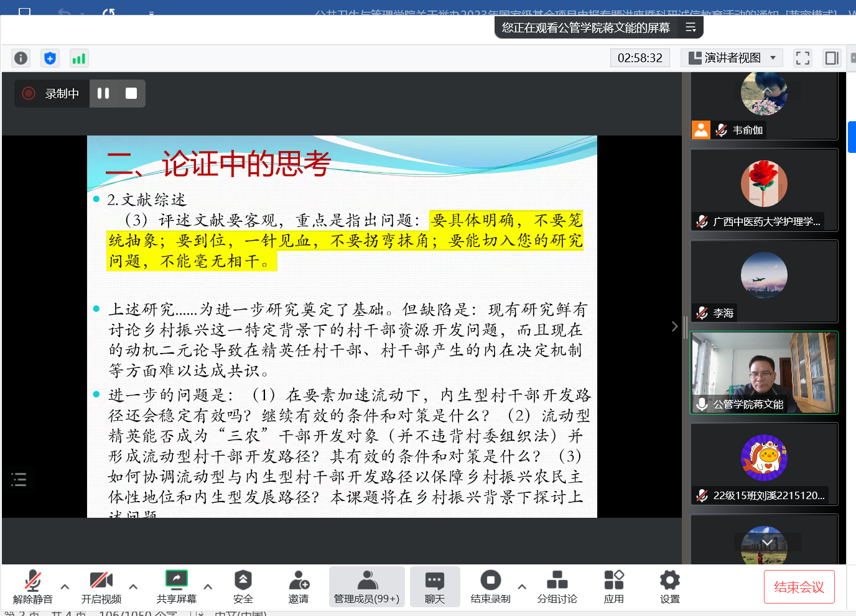The width and height of the screenshot is (856, 616).
Task: Turn on the video camera (开启视频)
Action: 101,587
